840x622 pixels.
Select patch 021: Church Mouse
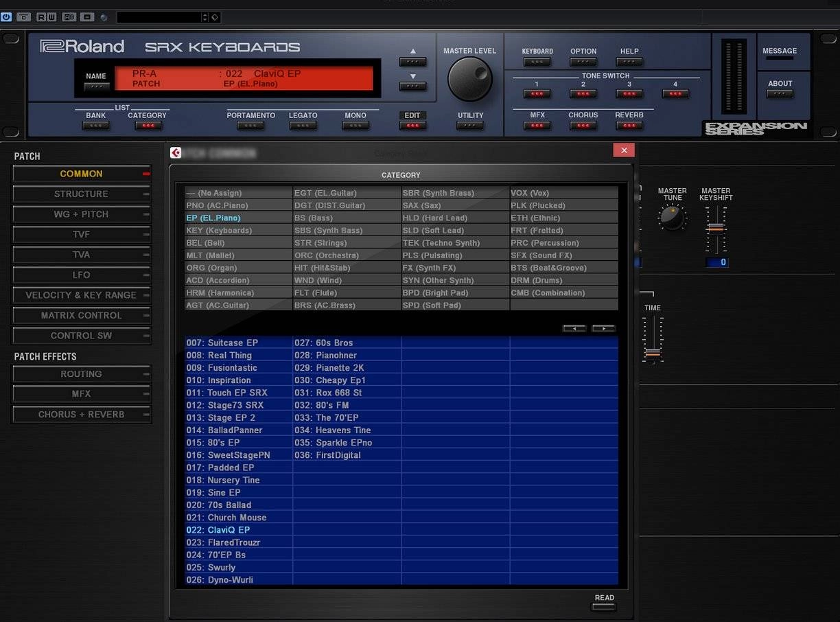click(239, 518)
